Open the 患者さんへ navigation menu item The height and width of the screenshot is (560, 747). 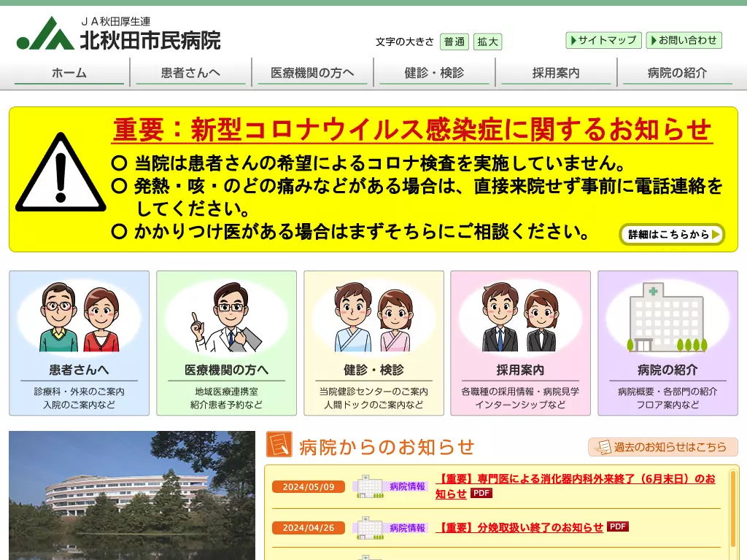(x=190, y=73)
